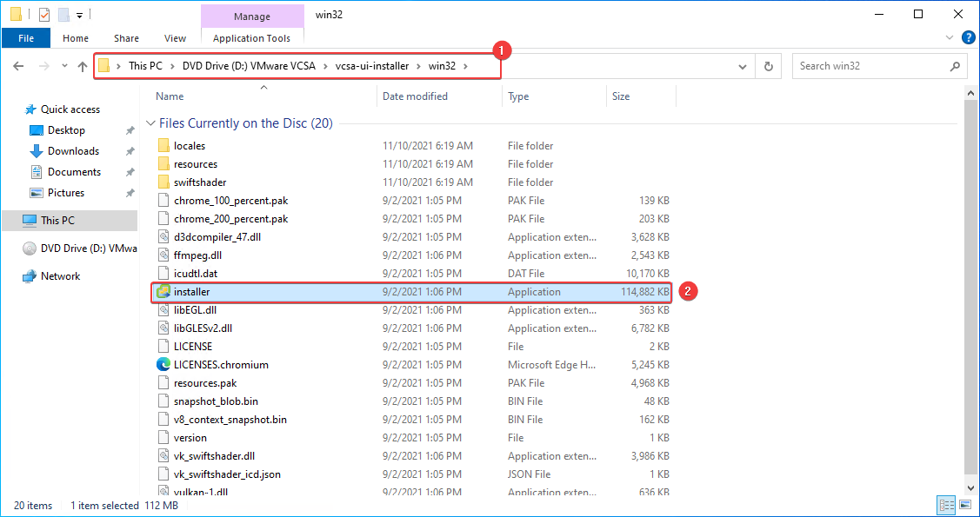Image resolution: width=980 pixels, height=517 pixels.
Task: Click the Back navigation button
Action: click(19, 65)
